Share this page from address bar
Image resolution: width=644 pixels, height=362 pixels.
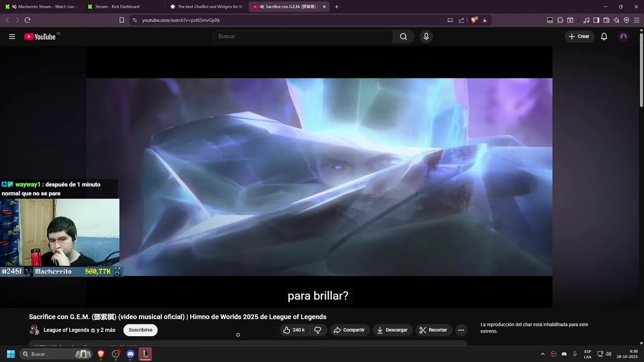461,20
